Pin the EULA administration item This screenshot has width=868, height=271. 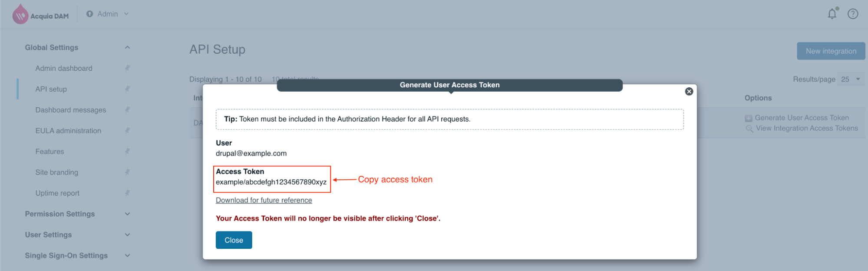coord(127,131)
